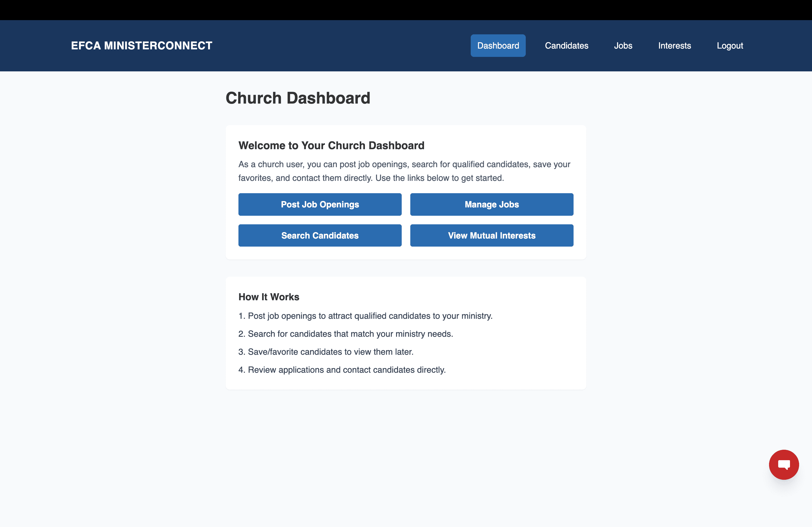812x527 pixels.
Task: Log out of MinisterConnect
Action: coord(730,45)
